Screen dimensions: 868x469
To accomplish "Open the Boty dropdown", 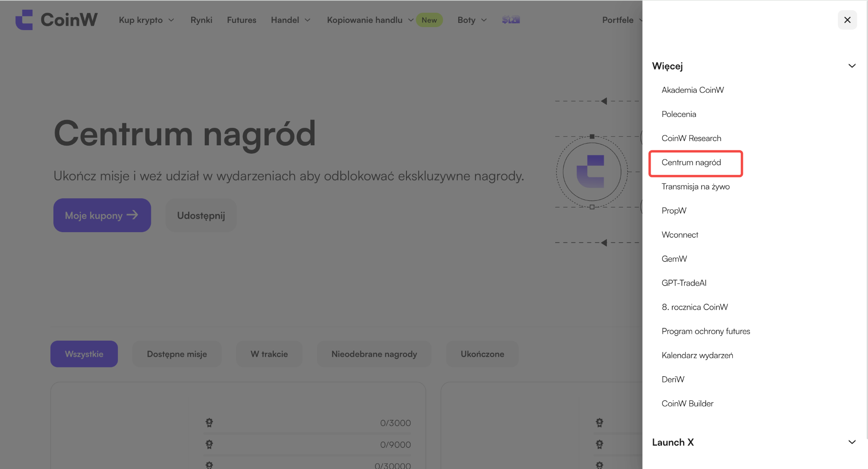I will click(x=472, y=20).
